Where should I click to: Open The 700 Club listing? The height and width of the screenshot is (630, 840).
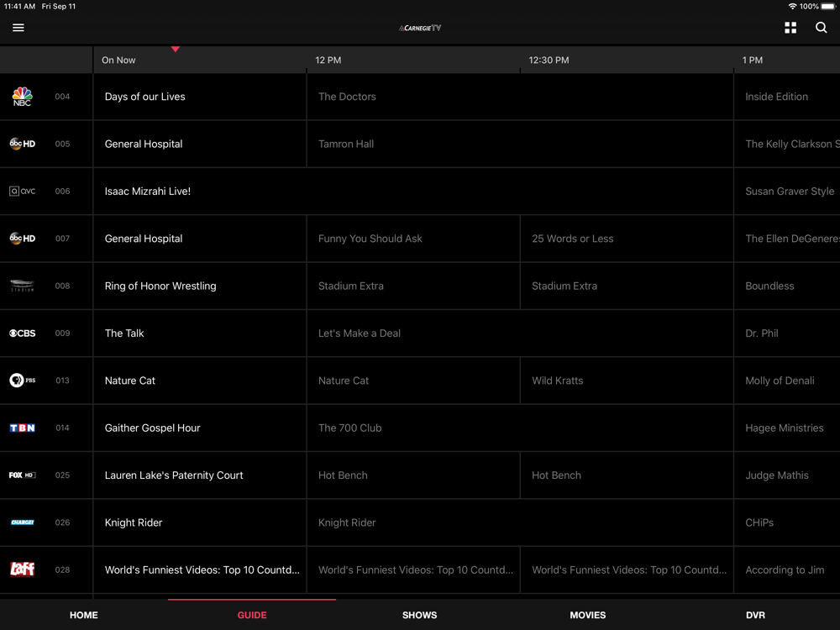[x=520, y=428]
